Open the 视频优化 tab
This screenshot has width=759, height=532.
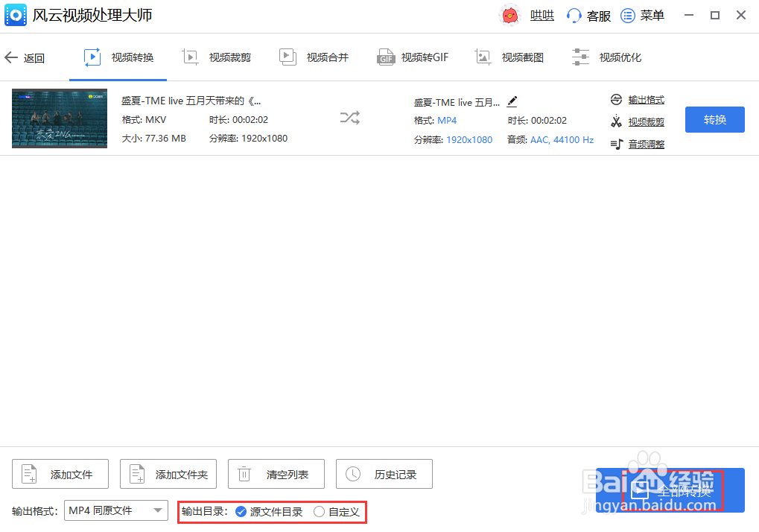606,57
